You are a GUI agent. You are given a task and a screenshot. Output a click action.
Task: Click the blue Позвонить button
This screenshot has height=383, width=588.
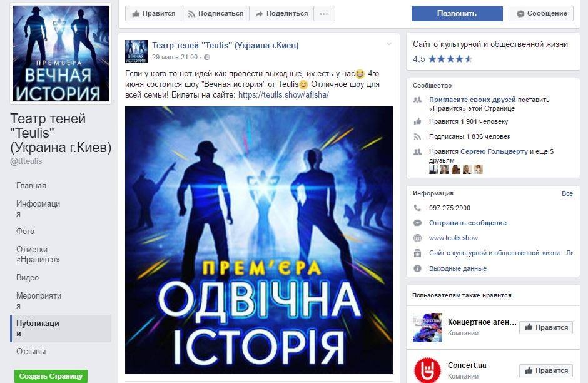point(457,14)
